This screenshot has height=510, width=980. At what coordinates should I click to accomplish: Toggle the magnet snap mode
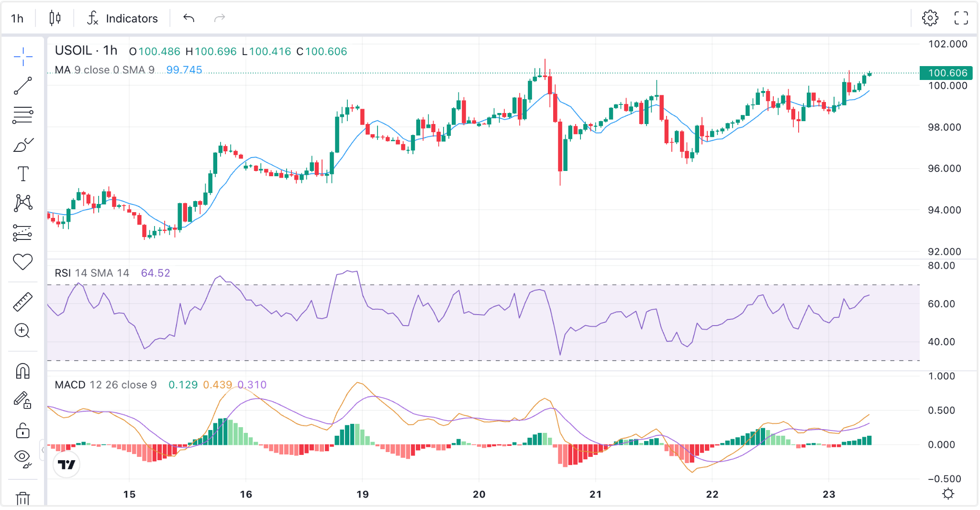pos(22,371)
